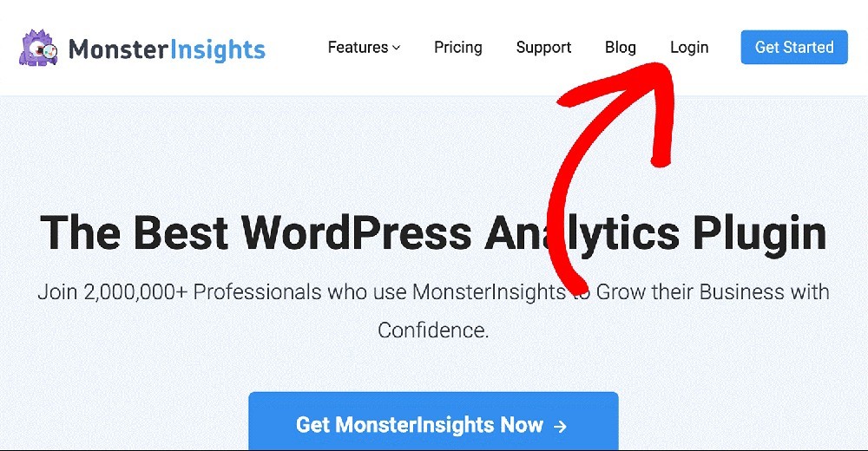The width and height of the screenshot is (868, 451).
Task: Click the Get Started button
Action: pyautogui.click(x=794, y=47)
